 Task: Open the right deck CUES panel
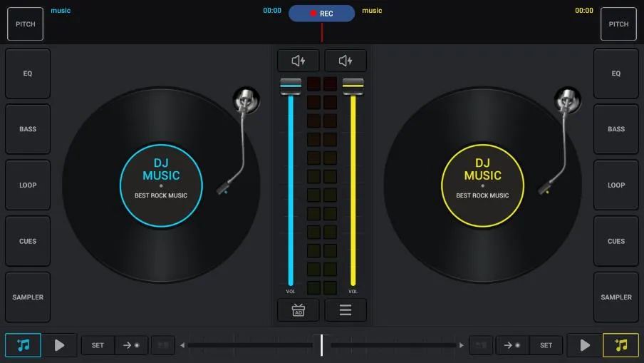click(x=616, y=241)
